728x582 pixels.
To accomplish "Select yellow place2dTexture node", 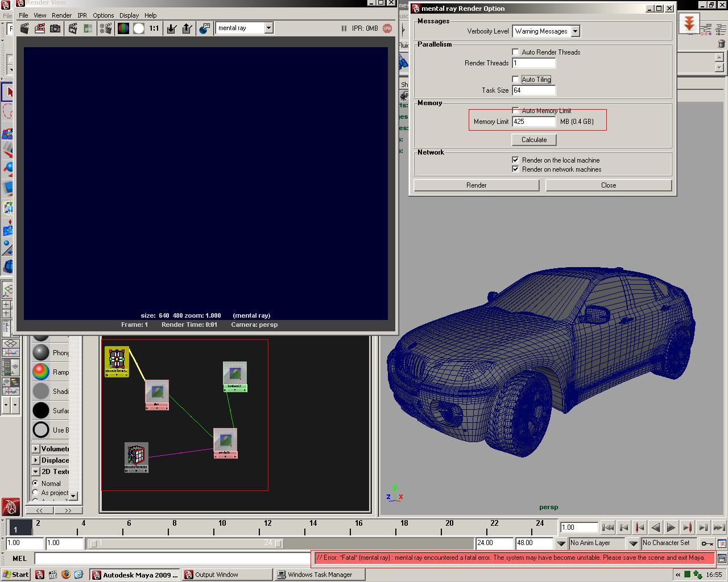I will (x=117, y=361).
